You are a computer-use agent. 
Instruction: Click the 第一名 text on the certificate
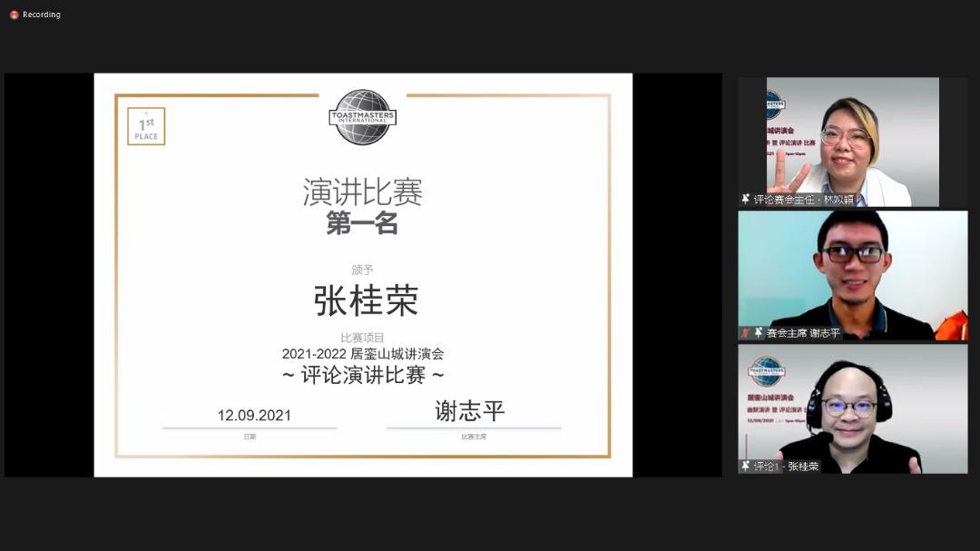(362, 223)
